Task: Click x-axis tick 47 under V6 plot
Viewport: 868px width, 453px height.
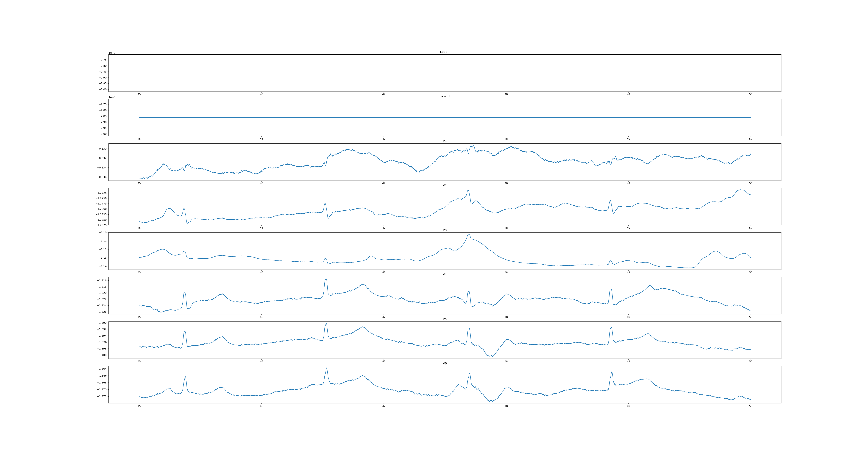Action: 384,406
